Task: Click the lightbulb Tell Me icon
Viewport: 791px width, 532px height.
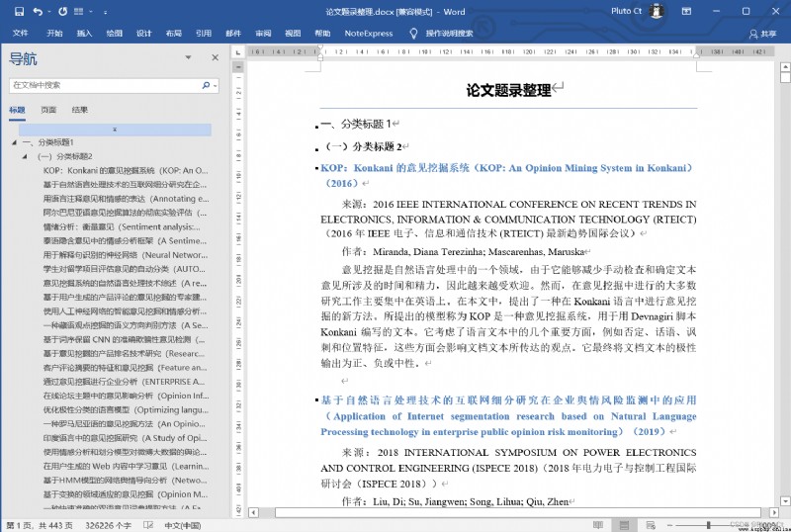Action: pos(413,34)
